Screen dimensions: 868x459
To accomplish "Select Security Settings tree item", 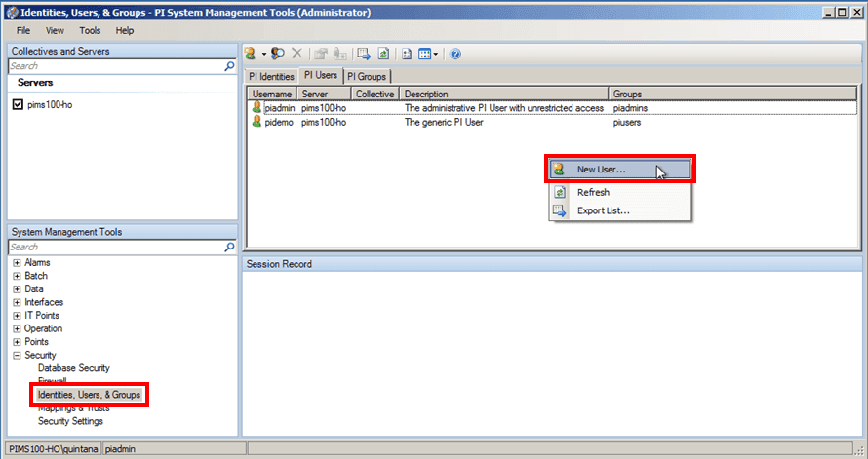I will click(70, 421).
